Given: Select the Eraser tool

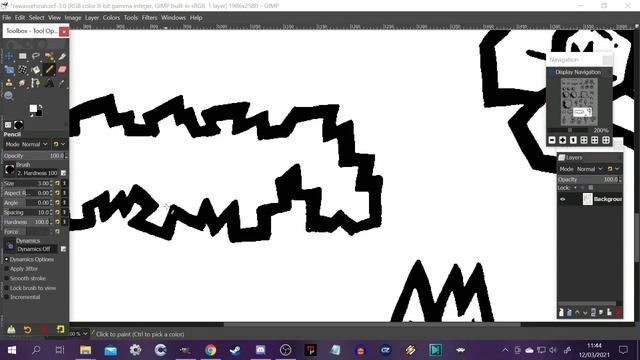Looking at the screenshot, I should [x=62, y=70].
